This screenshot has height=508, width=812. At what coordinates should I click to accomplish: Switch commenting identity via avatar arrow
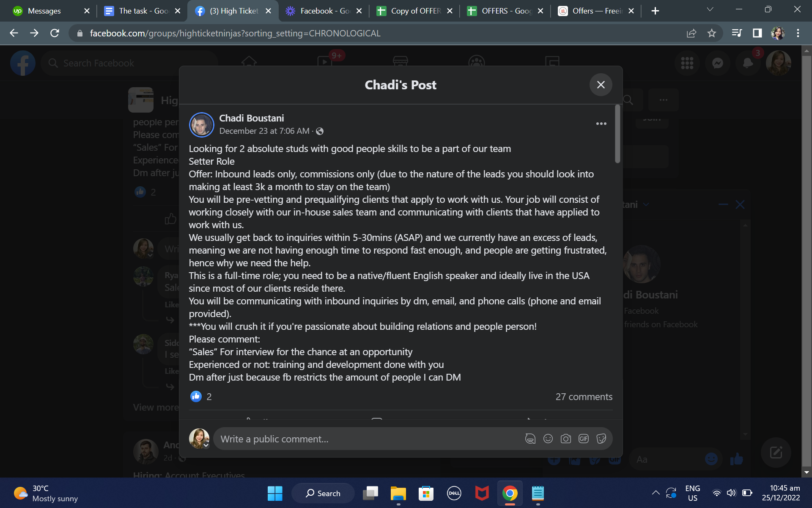(206, 445)
